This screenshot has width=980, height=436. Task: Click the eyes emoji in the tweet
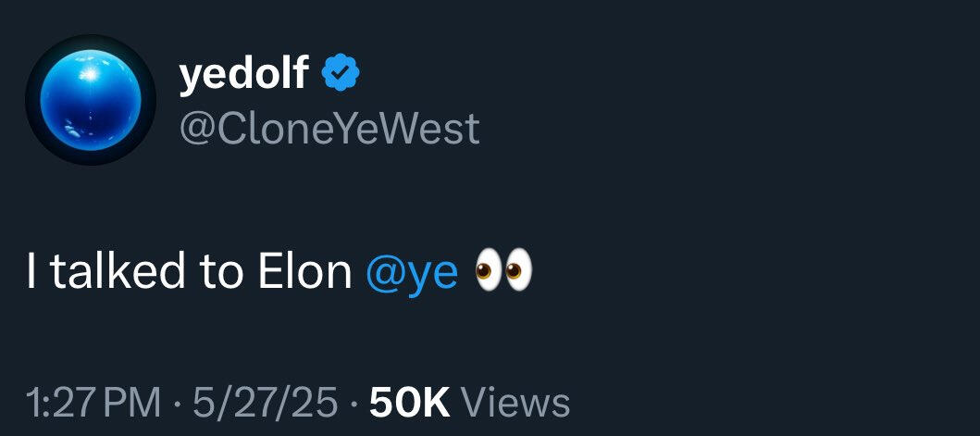coord(503,272)
